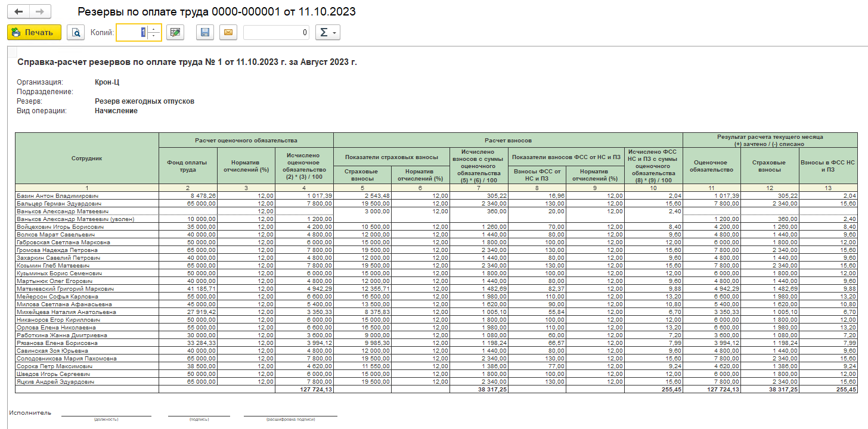Click the sum result field showing 0

276,33
